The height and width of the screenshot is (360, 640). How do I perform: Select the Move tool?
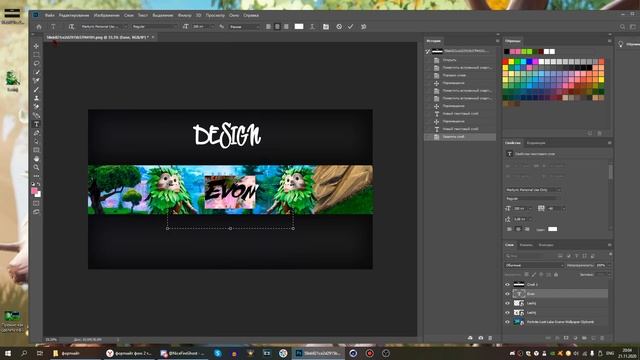click(x=36, y=46)
